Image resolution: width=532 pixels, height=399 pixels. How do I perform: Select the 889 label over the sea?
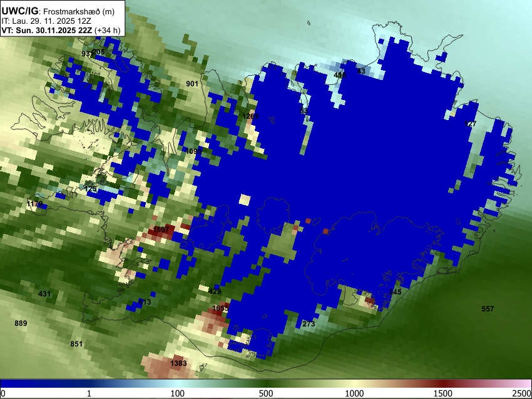[x=21, y=323]
